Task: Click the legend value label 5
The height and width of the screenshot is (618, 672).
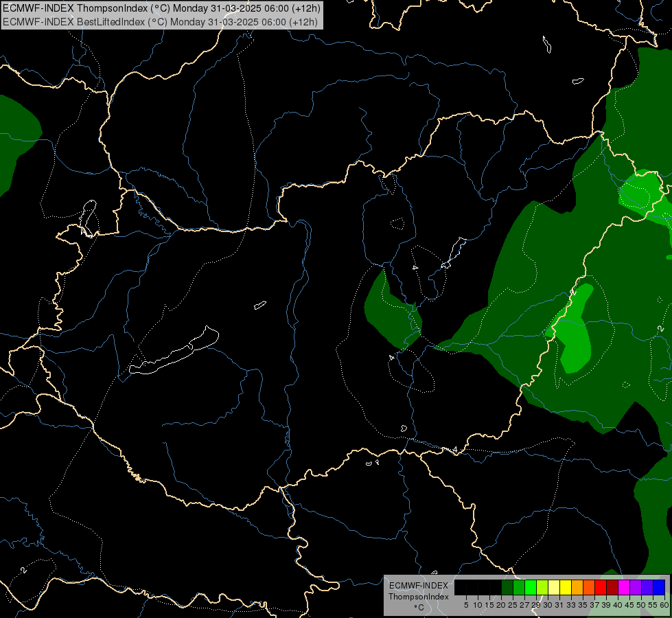Action: 466,605
